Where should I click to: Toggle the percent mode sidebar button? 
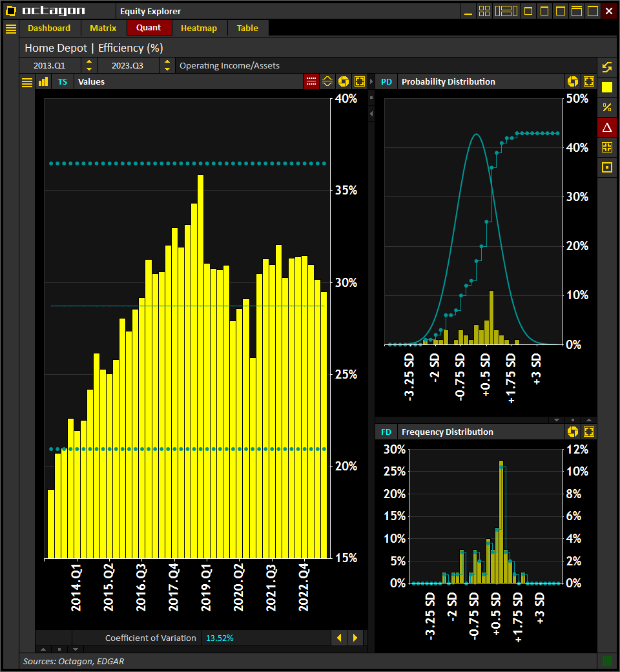[x=607, y=107]
